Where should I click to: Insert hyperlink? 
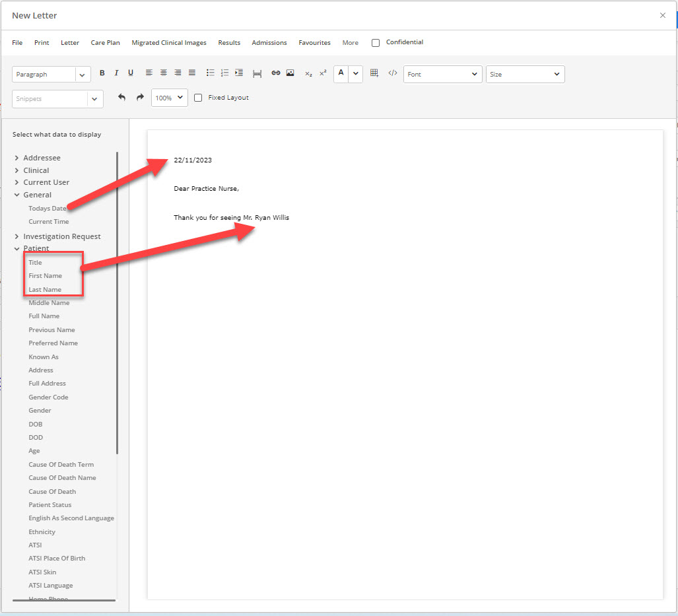coord(276,73)
